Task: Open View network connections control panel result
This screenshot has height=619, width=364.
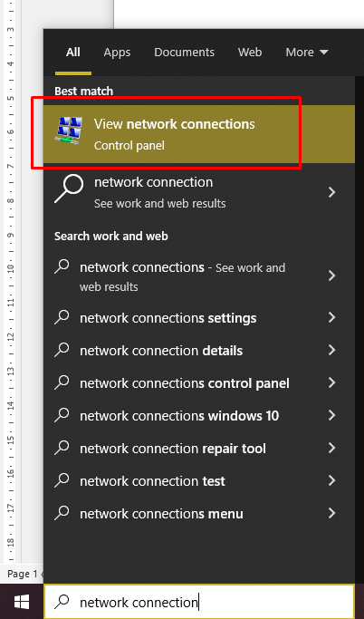Action: [199, 134]
